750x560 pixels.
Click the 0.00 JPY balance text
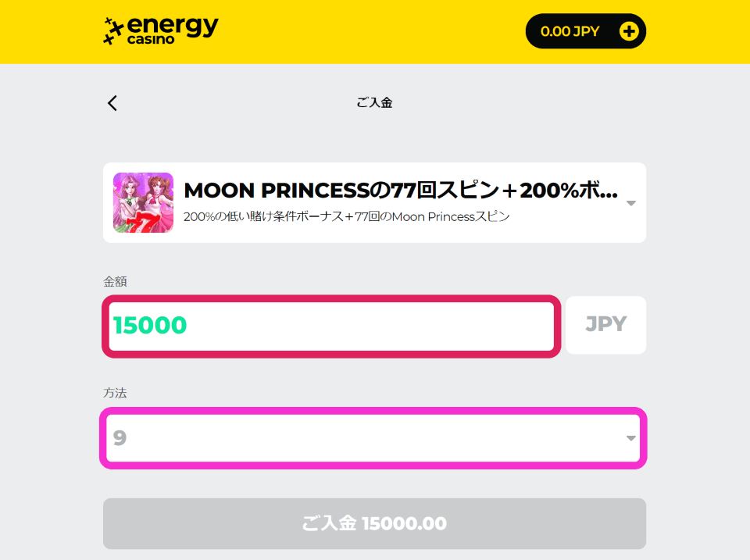point(570,31)
